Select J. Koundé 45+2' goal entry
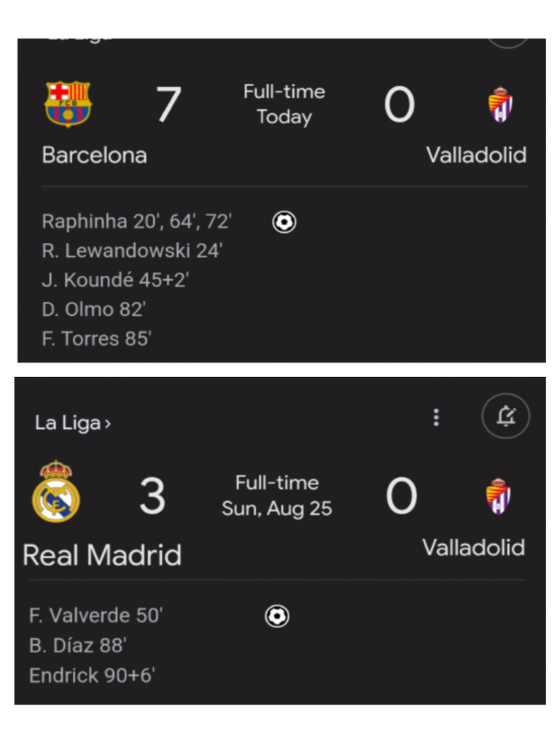 (x=115, y=280)
